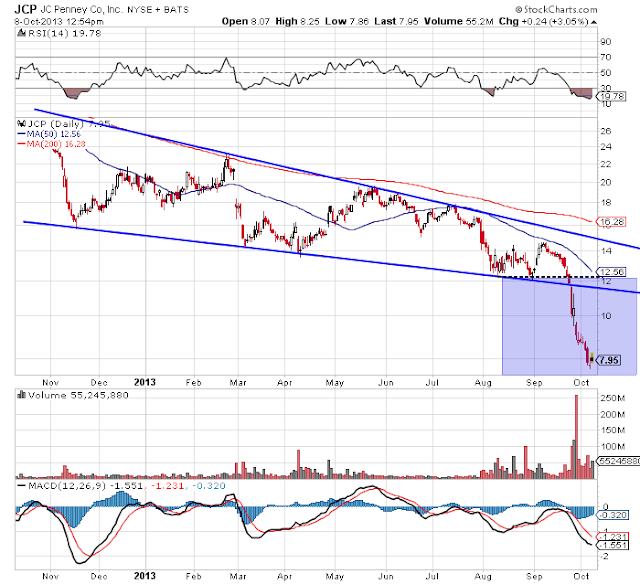This screenshot has width=640, height=584.
Task: Click the yellow-highlighted latest candlestick
Action: (x=592, y=357)
